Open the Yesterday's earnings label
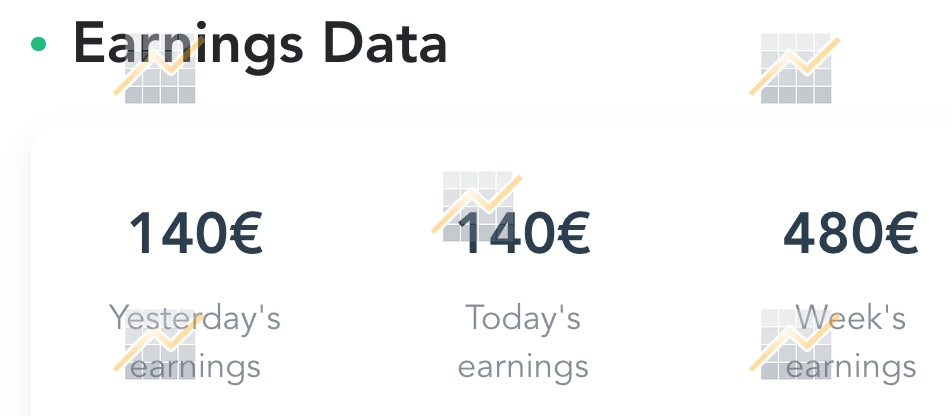The image size is (952, 416). [195, 343]
